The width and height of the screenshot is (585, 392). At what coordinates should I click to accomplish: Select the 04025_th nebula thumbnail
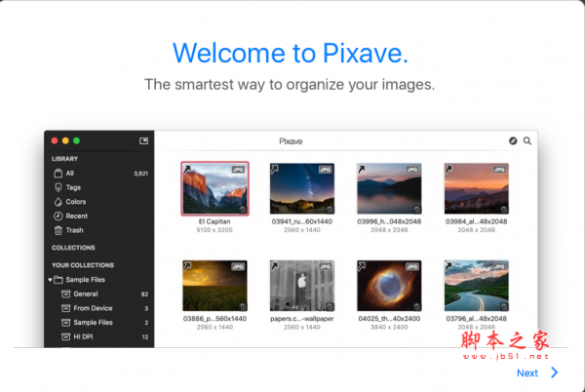[x=389, y=286]
